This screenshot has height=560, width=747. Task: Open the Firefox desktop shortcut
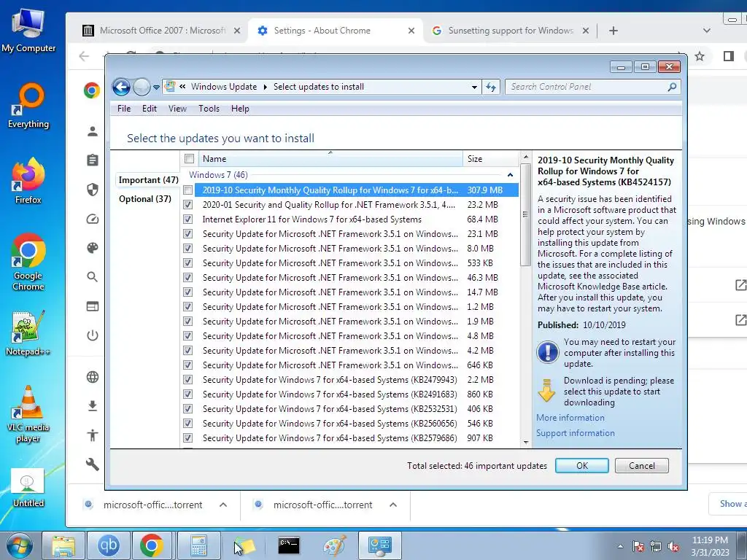pyautogui.click(x=28, y=181)
